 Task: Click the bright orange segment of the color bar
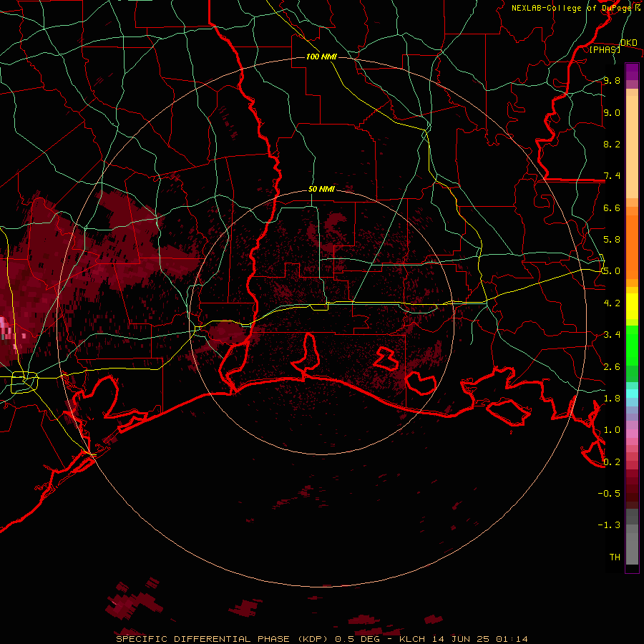tap(632, 246)
